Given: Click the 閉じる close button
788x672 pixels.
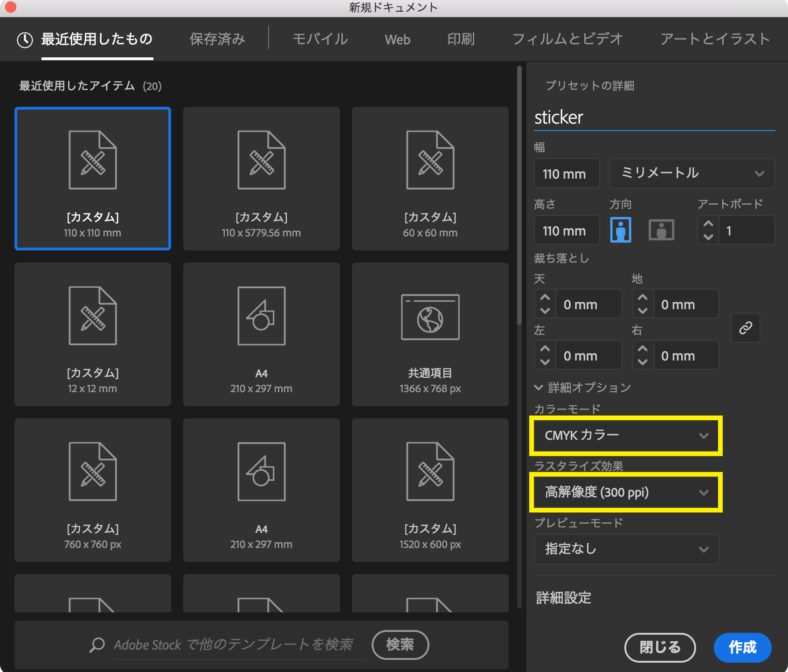Looking at the screenshot, I should click(660, 647).
